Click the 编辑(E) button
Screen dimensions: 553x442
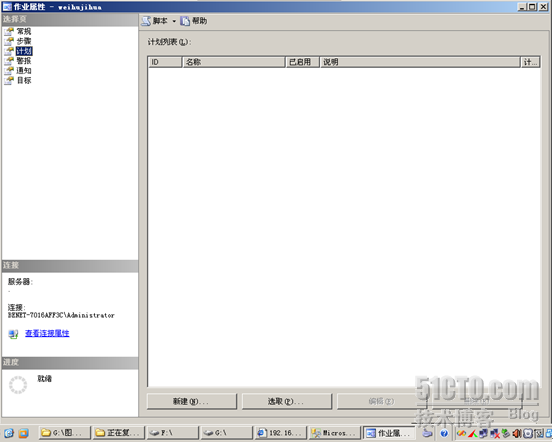click(382, 401)
